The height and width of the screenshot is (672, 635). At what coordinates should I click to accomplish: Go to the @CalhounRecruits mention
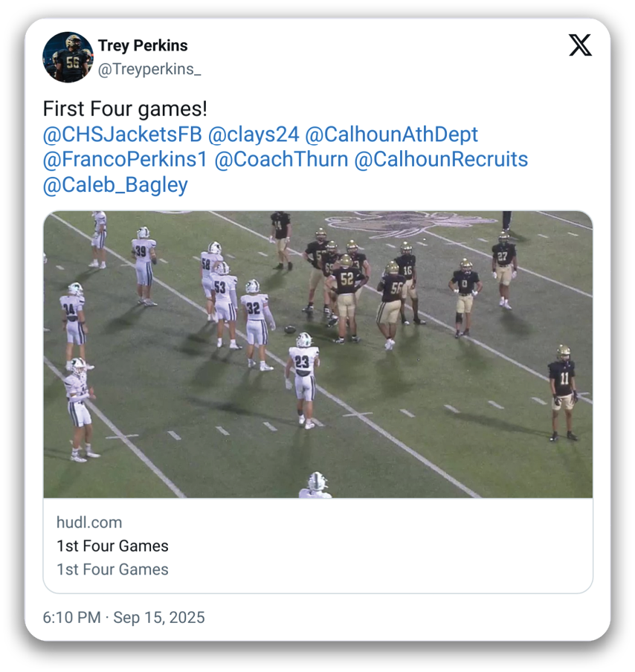coord(441,160)
